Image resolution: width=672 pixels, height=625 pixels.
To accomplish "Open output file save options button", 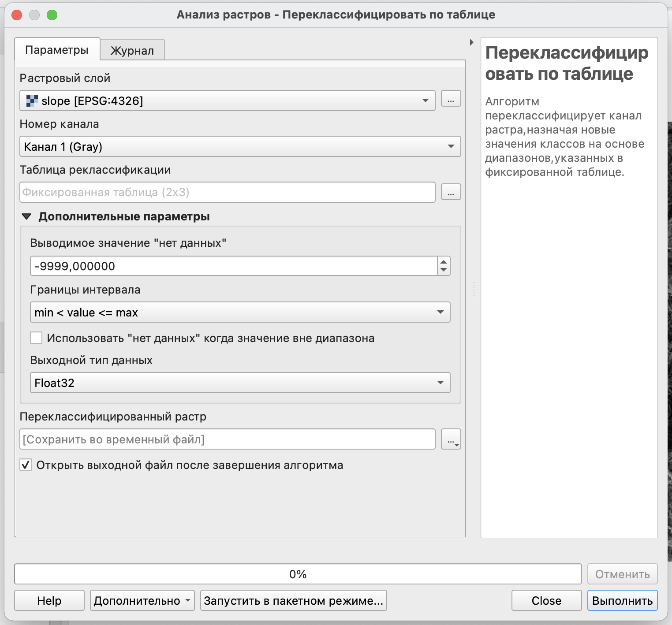I will click(x=451, y=439).
